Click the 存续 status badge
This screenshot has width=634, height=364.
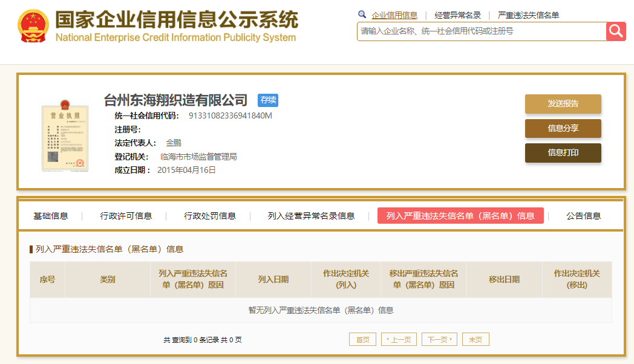[268, 100]
